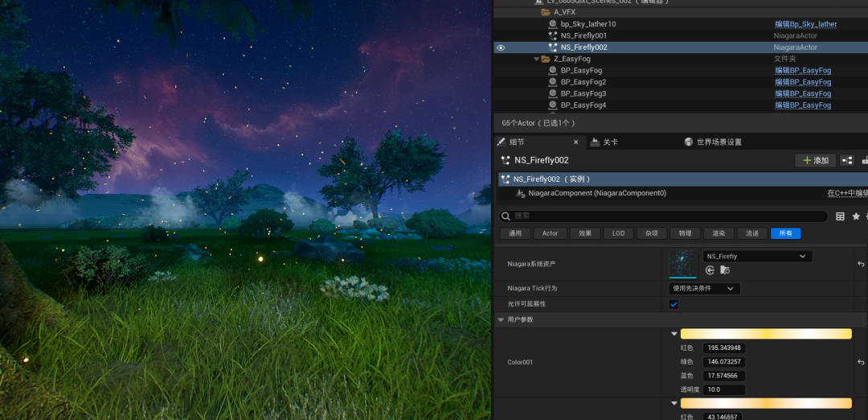Click the NS_Firefly002 title Niagara icon
The width and height of the screenshot is (868, 420).
click(x=506, y=161)
